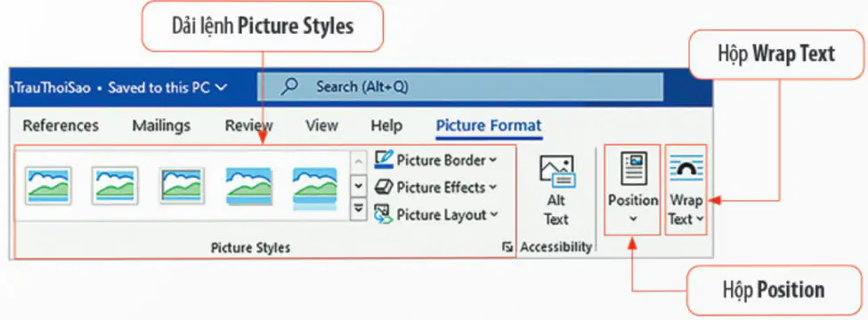This screenshot has width=868, height=320.
Task: Open the Picture Styles dialog launcher
Action: coord(507,248)
